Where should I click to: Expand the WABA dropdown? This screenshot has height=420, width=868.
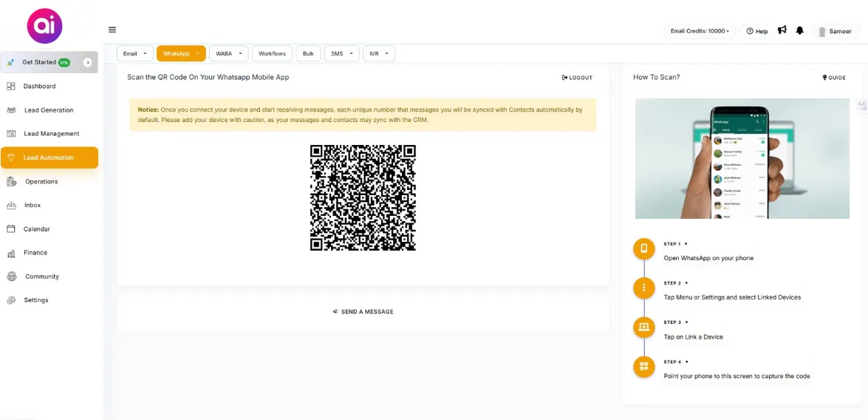pyautogui.click(x=228, y=54)
